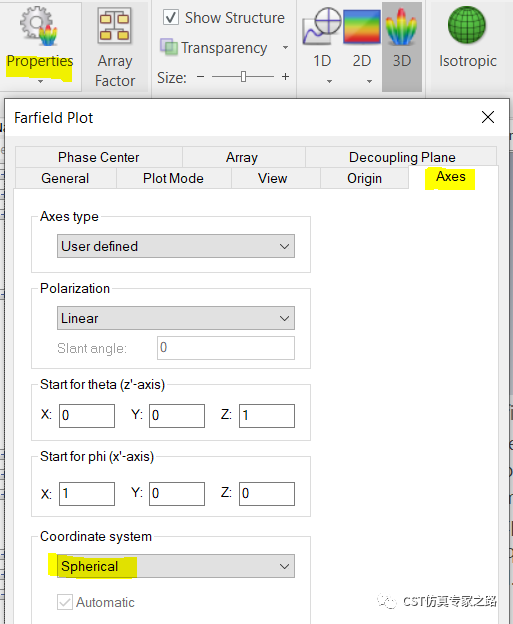Open the farfield Properties gear icon
This screenshot has height=624, width=513.
click(39, 26)
